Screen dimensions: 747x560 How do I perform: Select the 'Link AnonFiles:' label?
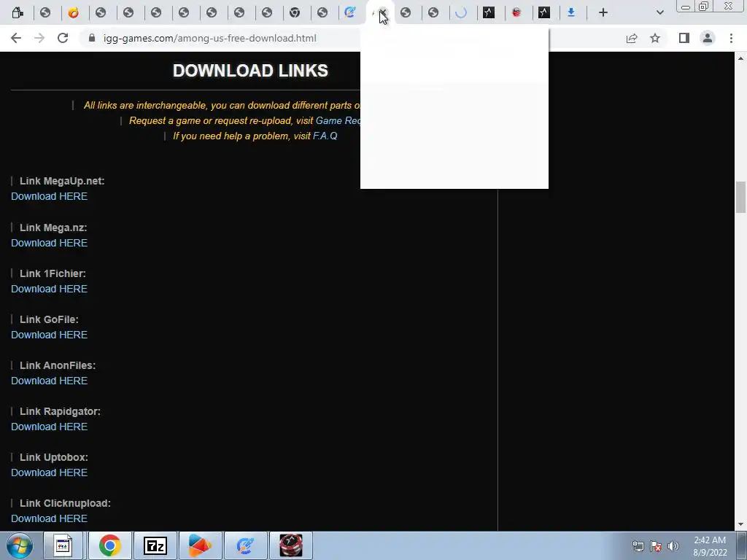pyautogui.click(x=58, y=366)
